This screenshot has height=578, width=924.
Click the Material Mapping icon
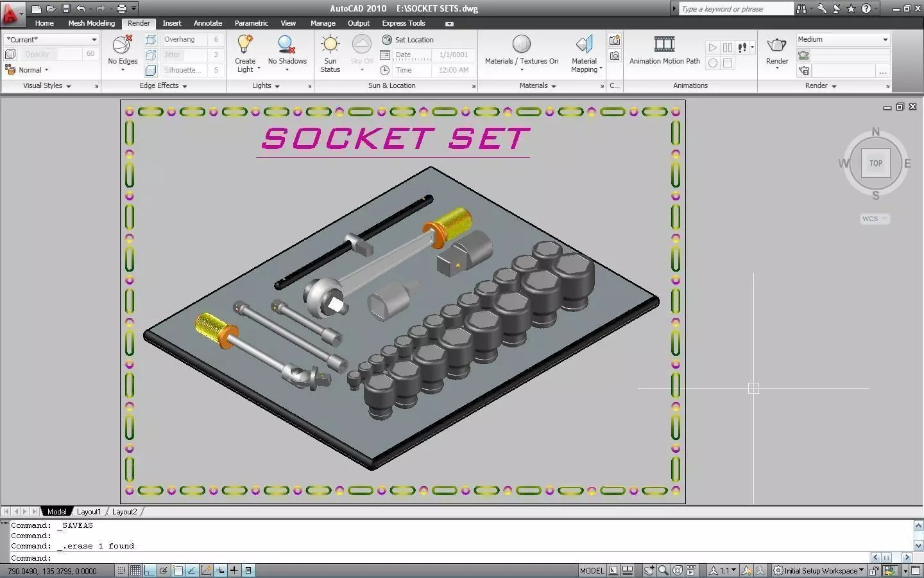(x=585, y=44)
